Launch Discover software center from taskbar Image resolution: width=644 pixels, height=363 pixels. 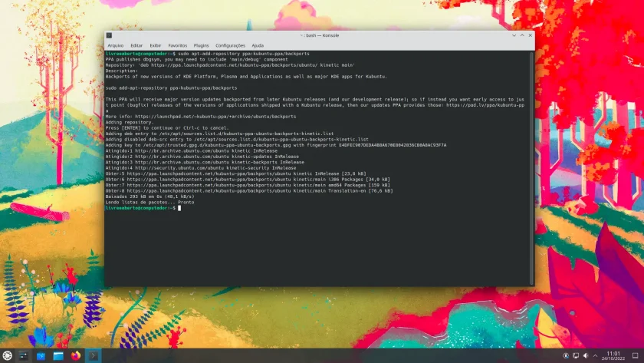41,355
